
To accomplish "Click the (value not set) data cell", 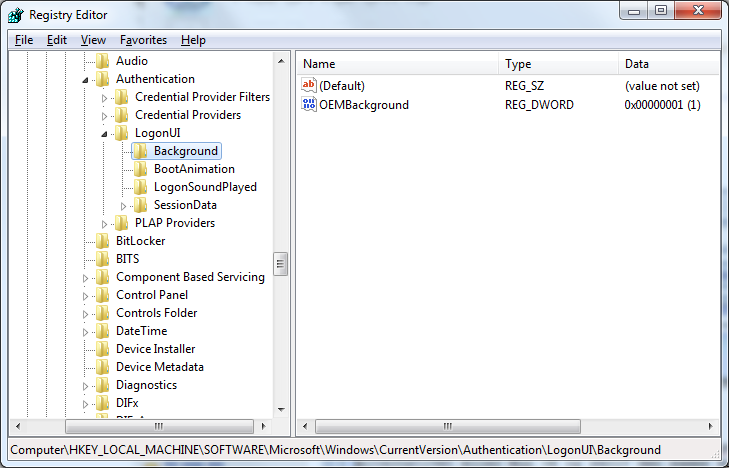I will 662,86.
